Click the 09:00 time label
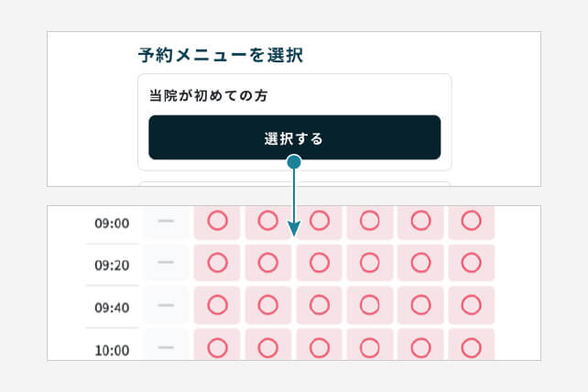Viewport: 588px width, 392px height. point(112,223)
